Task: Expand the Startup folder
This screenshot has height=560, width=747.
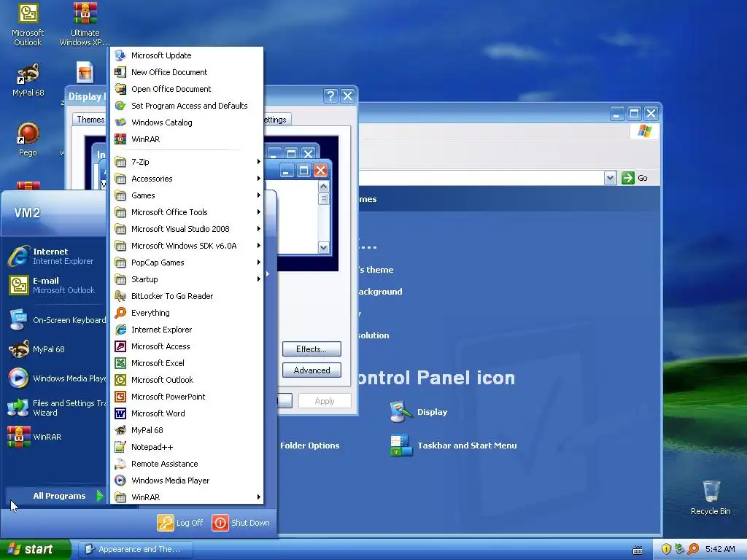Action: click(187, 279)
